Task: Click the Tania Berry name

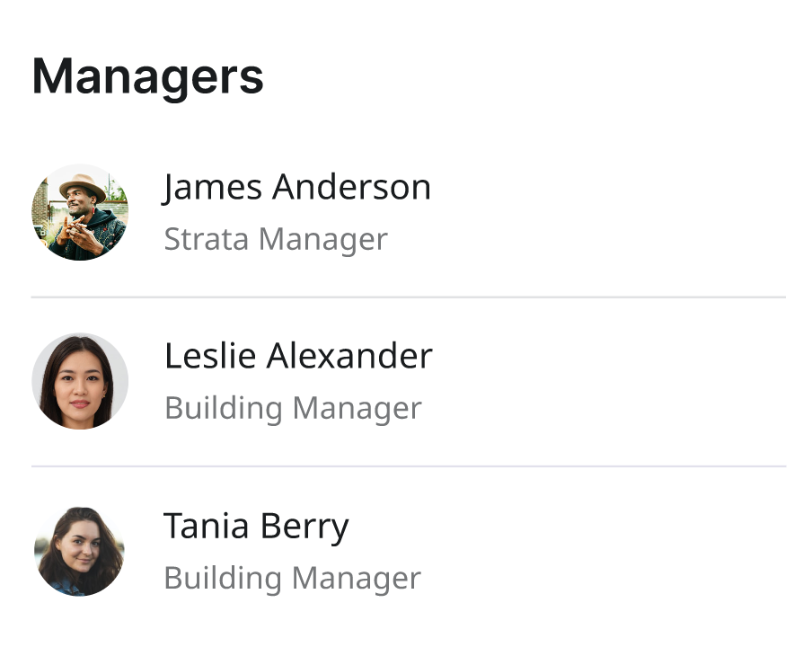Action: pos(256,527)
